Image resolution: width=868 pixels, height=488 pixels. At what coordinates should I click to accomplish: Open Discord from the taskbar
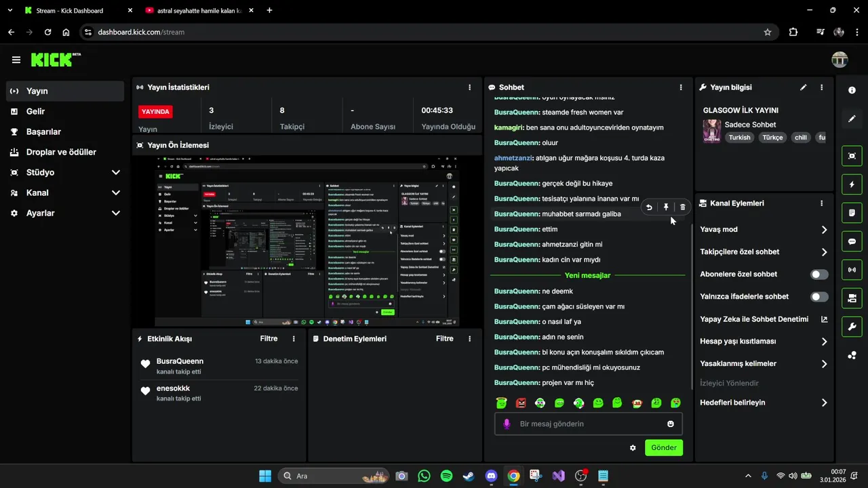click(491, 476)
